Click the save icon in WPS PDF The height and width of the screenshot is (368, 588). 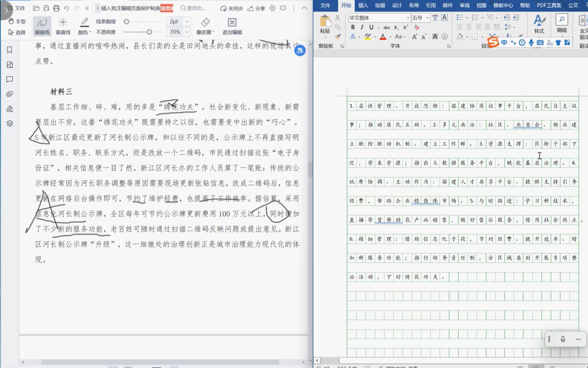pyautogui.click(x=46, y=8)
